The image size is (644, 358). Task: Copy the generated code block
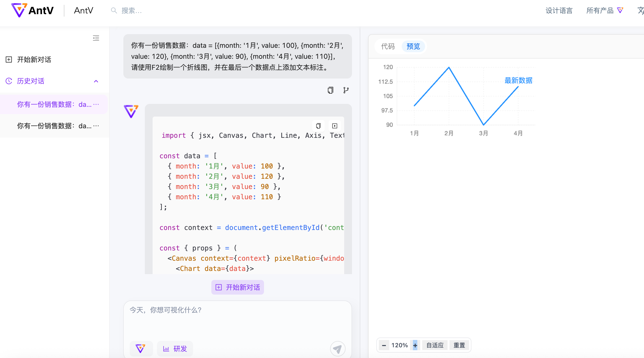click(x=318, y=126)
